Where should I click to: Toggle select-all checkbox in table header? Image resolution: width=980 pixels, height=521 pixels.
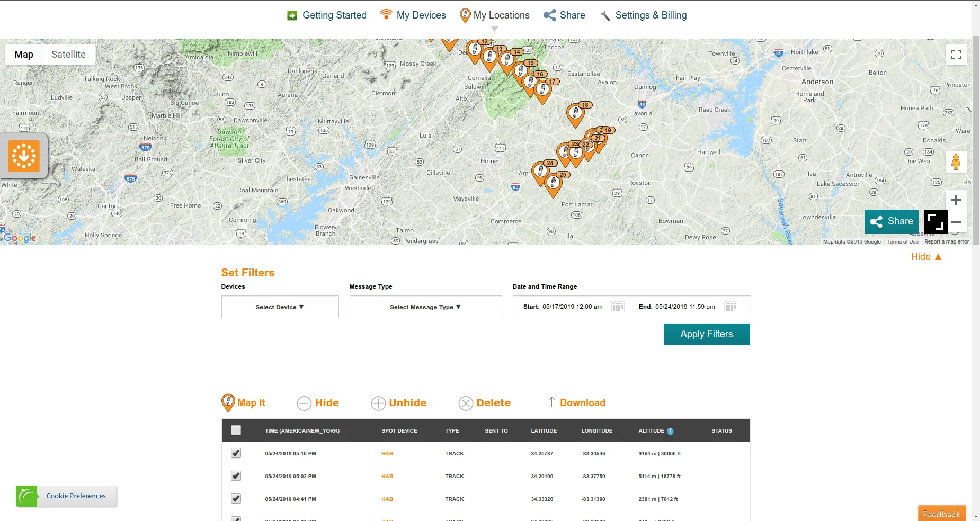(236, 430)
